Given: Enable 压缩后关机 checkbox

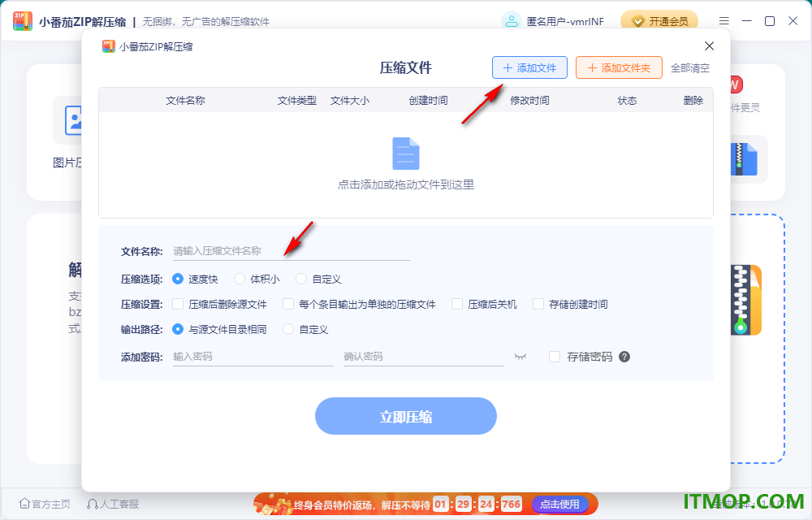Looking at the screenshot, I should click(x=456, y=304).
